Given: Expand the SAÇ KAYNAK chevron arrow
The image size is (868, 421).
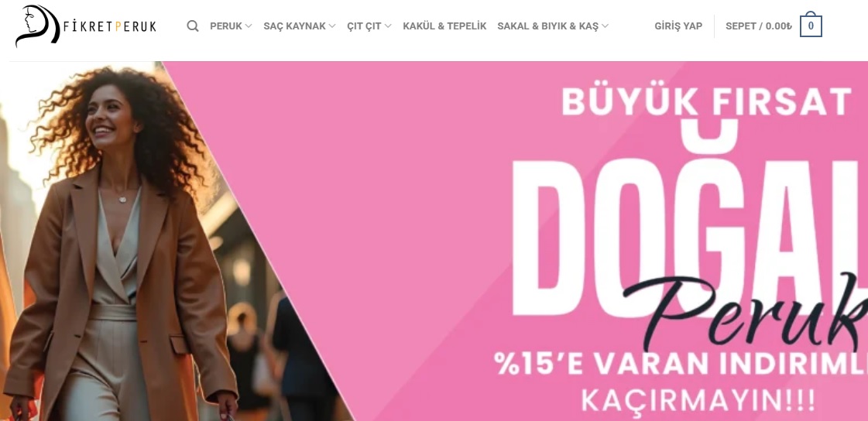Looking at the screenshot, I should click(x=332, y=26).
